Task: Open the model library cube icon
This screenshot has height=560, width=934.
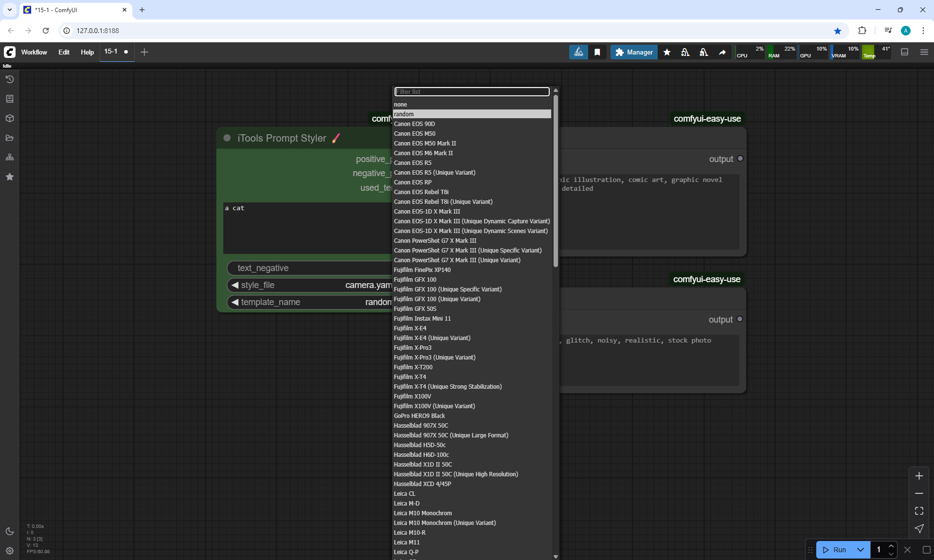Action: pyautogui.click(x=9, y=118)
